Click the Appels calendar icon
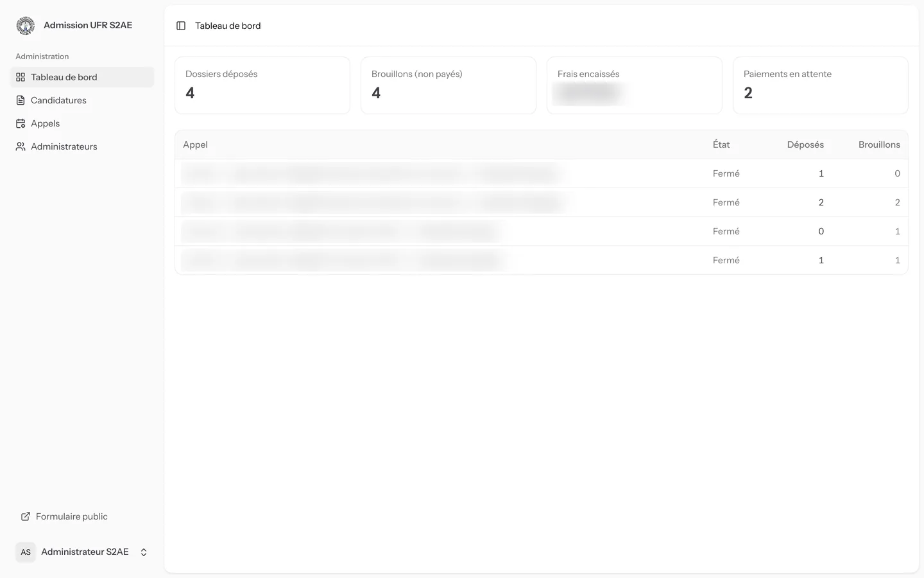 click(x=21, y=123)
